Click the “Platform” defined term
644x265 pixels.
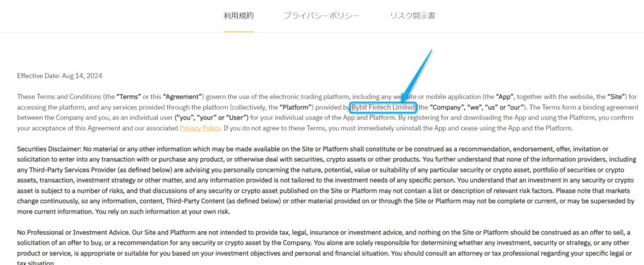(x=297, y=108)
